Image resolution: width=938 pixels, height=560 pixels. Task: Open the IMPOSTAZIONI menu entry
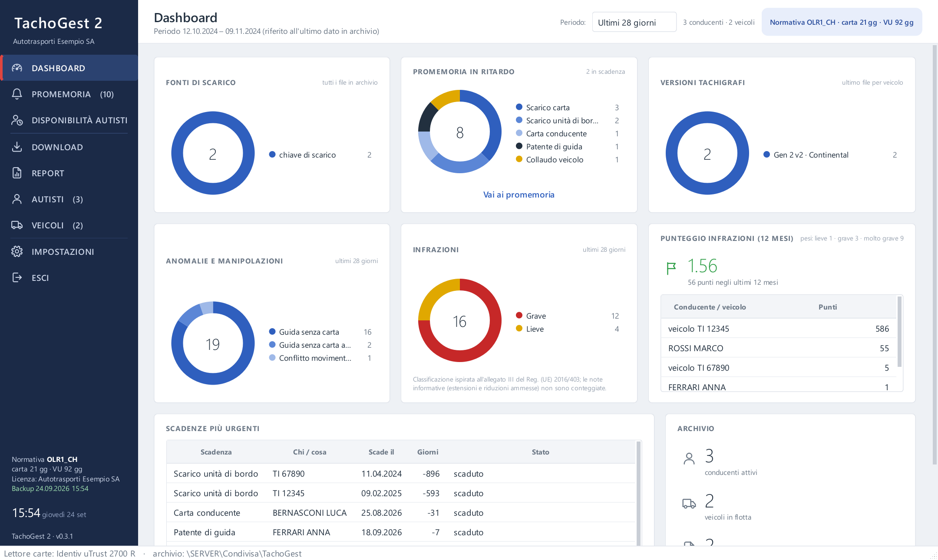pos(69,252)
